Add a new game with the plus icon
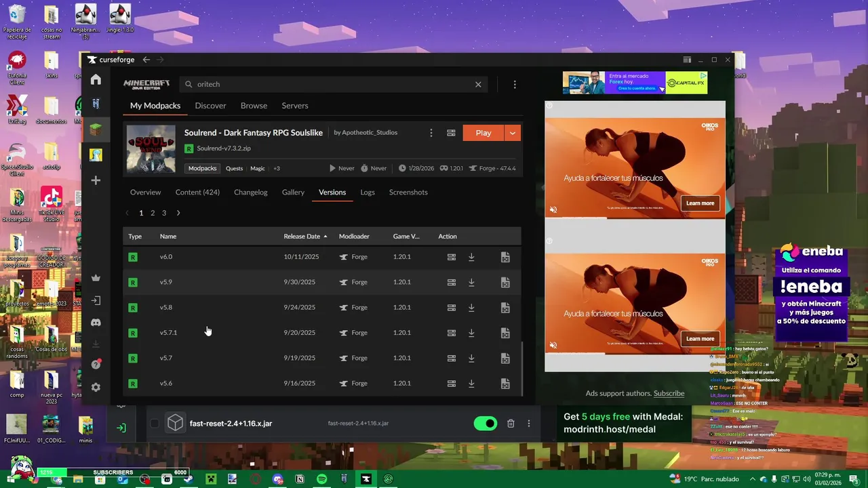868x488 pixels. [96, 180]
